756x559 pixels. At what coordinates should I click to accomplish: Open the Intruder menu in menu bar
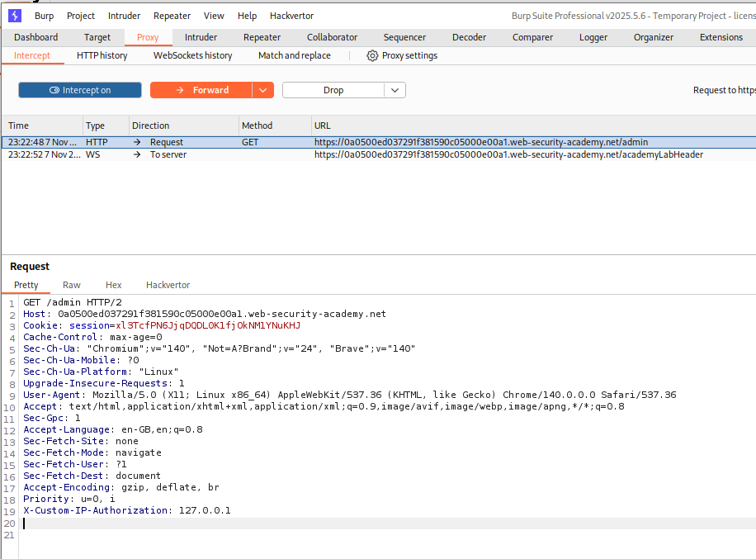[x=123, y=16]
